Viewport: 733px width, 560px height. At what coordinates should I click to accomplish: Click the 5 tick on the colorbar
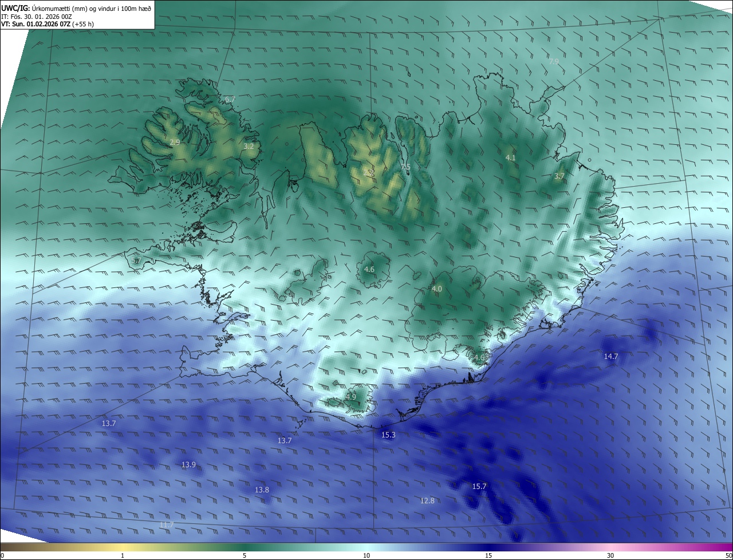pos(245,555)
